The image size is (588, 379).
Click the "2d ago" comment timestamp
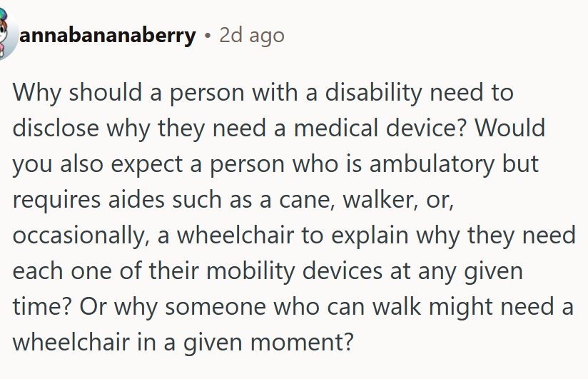(x=252, y=35)
